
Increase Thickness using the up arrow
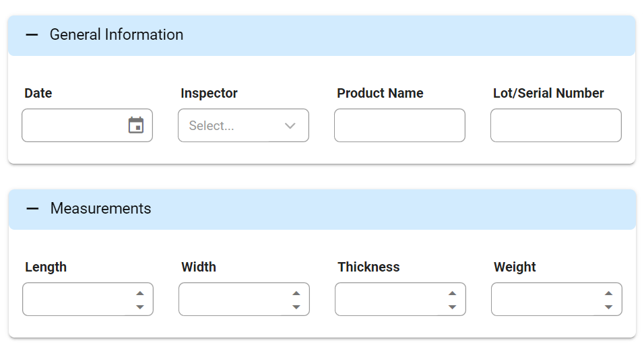click(452, 293)
